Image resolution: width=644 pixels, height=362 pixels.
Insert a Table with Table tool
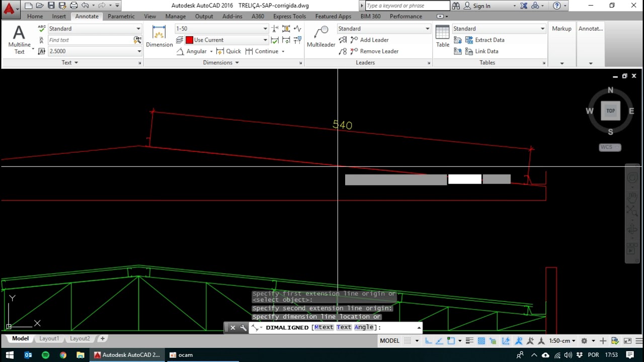[x=443, y=36]
